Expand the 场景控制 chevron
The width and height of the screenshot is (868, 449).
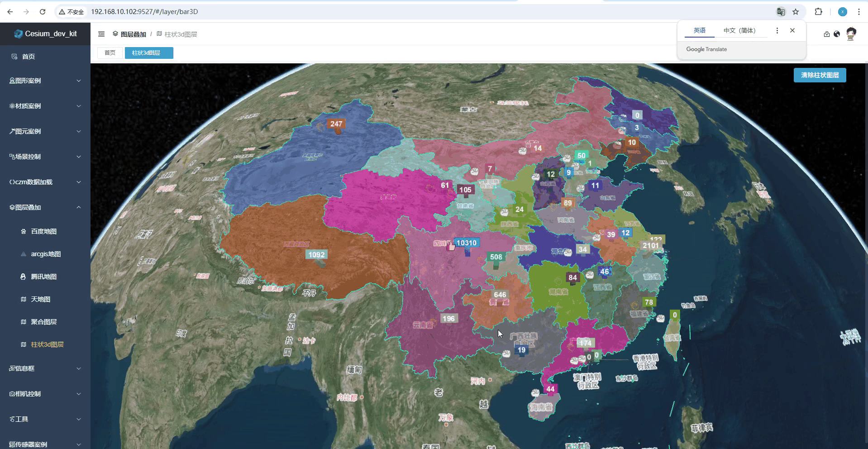click(79, 157)
